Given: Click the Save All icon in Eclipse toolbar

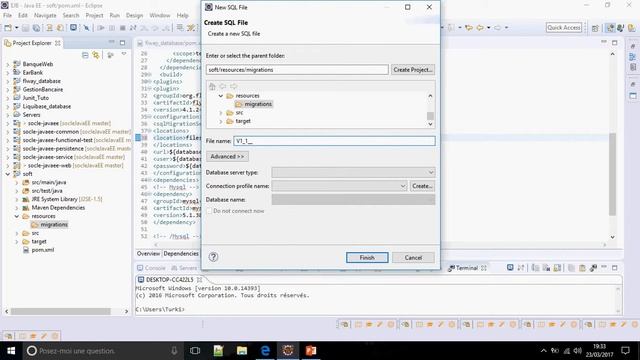Looking at the screenshot, I should 36,28.
